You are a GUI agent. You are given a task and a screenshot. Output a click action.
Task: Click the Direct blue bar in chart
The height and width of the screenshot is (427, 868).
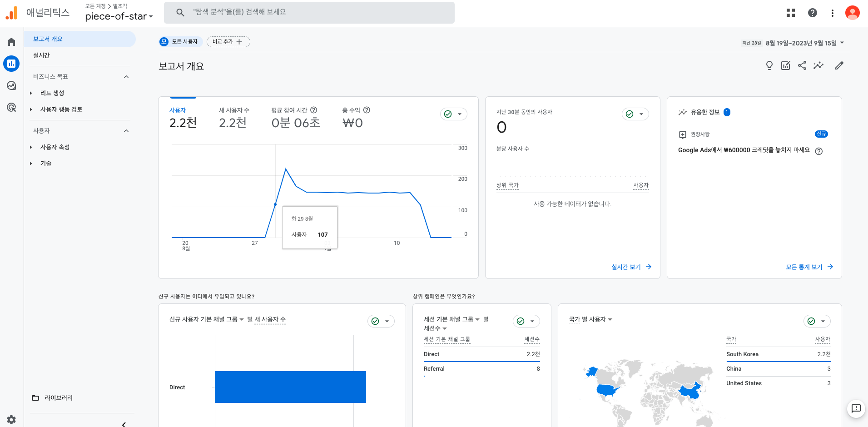tap(290, 387)
